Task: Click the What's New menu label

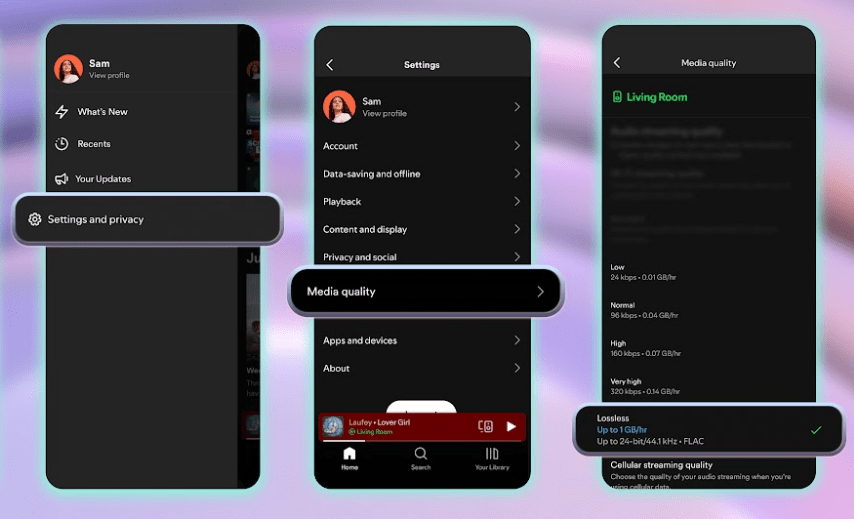Action: tap(102, 112)
